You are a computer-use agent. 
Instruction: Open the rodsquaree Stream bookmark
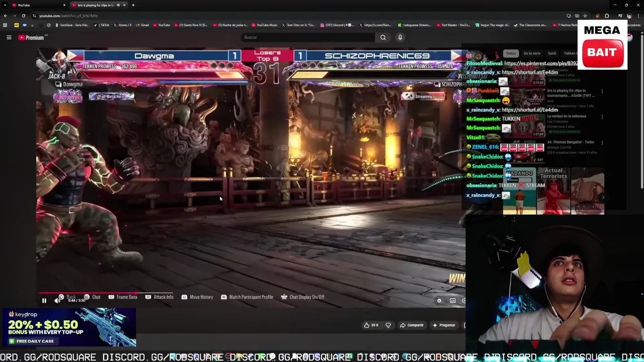[x=415, y=25]
